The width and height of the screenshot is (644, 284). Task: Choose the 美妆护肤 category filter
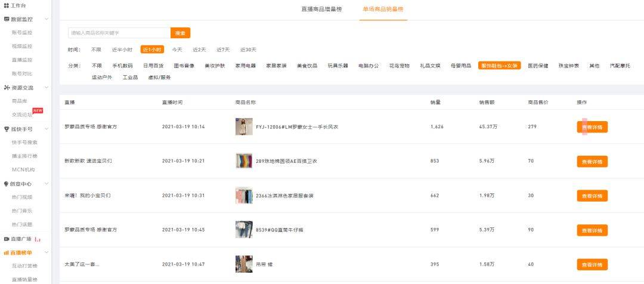[215, 66]
